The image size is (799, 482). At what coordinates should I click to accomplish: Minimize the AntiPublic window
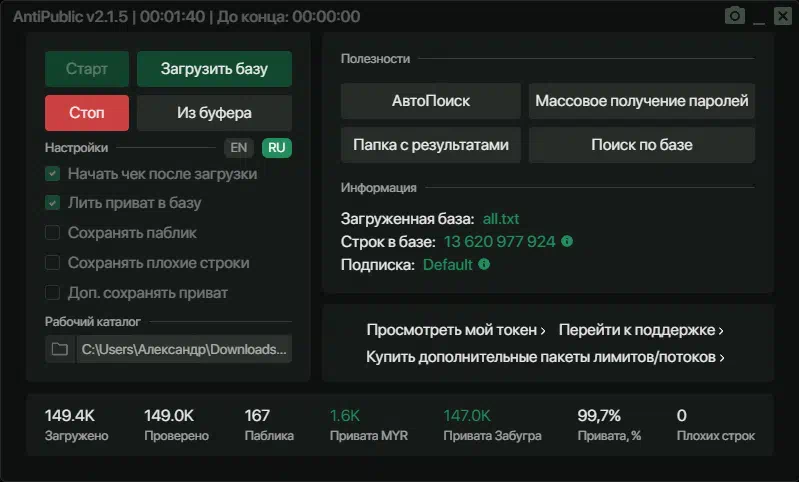(759, 22)
